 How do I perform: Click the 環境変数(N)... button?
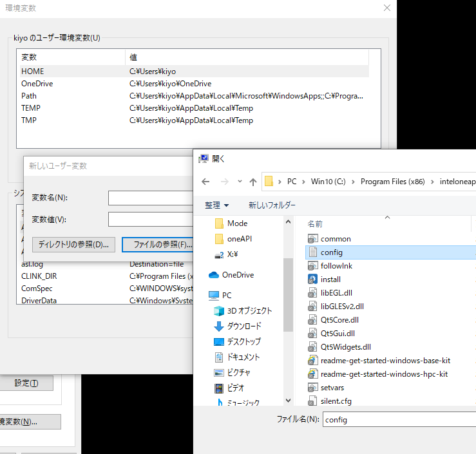(x=30, y=422)
